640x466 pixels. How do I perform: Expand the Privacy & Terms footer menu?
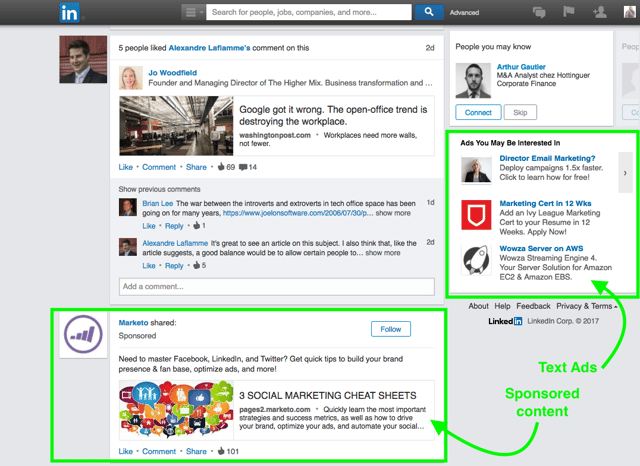click(587, 306)
